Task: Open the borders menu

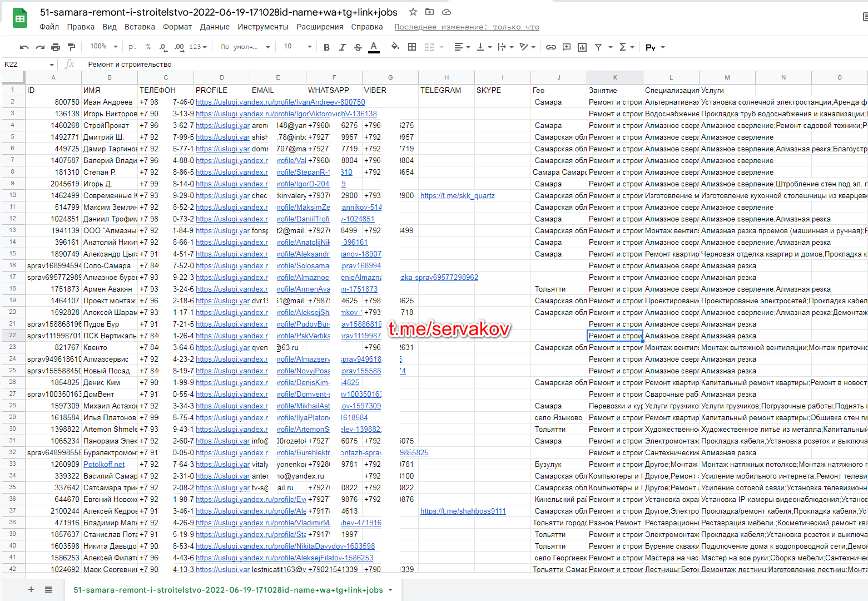Action: coord(412,47)
